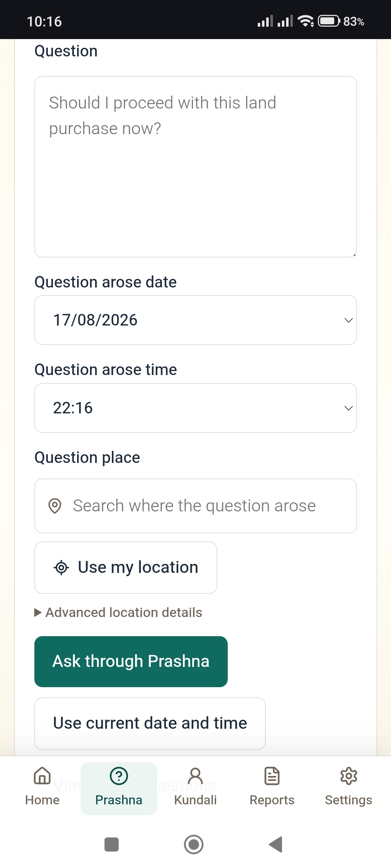Open the Question arose date dropdown chevron

[348, 320]
